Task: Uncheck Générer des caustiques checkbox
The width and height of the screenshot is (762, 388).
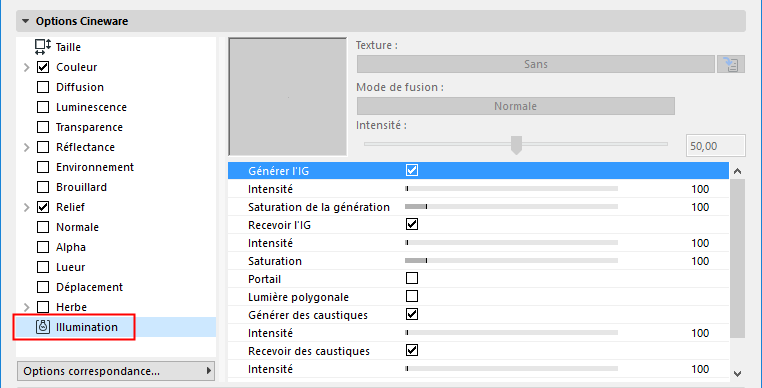Action: point(412,314)
